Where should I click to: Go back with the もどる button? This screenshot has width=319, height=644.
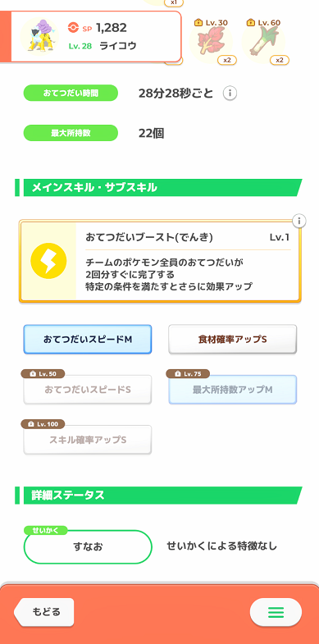44,611
